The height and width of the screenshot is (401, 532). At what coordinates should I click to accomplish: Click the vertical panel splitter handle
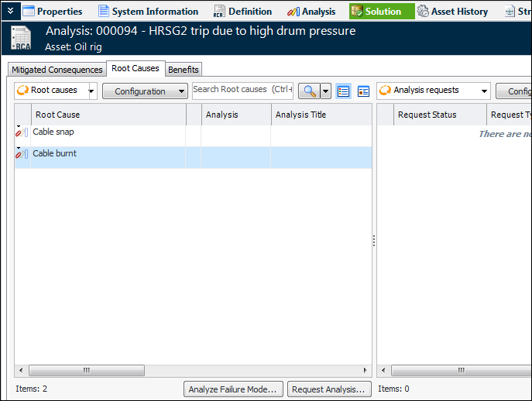pyautogui.click(x=374, y=241)
